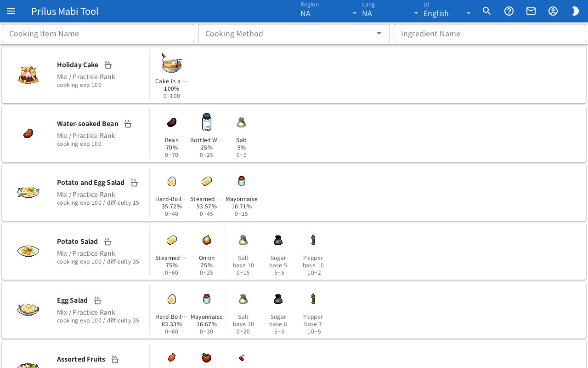Focus the Cooking Item Name field
The width and height of the screenshot is (588, 368).
point(98,34)
